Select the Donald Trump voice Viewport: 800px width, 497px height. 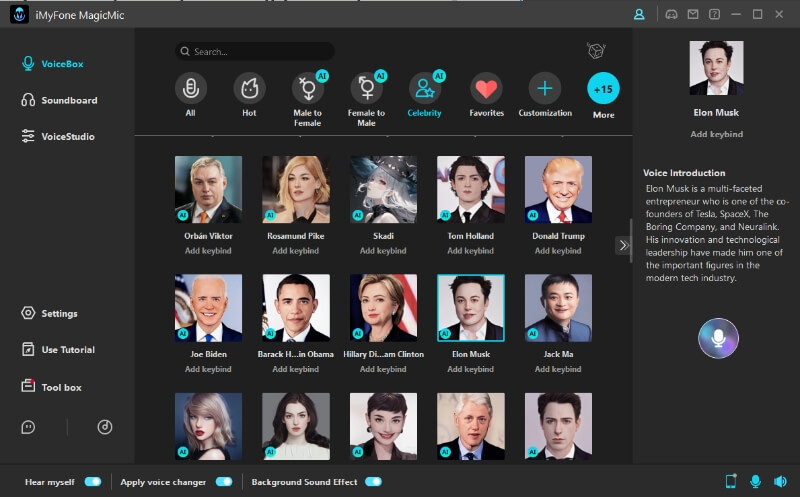coord(558,189)
